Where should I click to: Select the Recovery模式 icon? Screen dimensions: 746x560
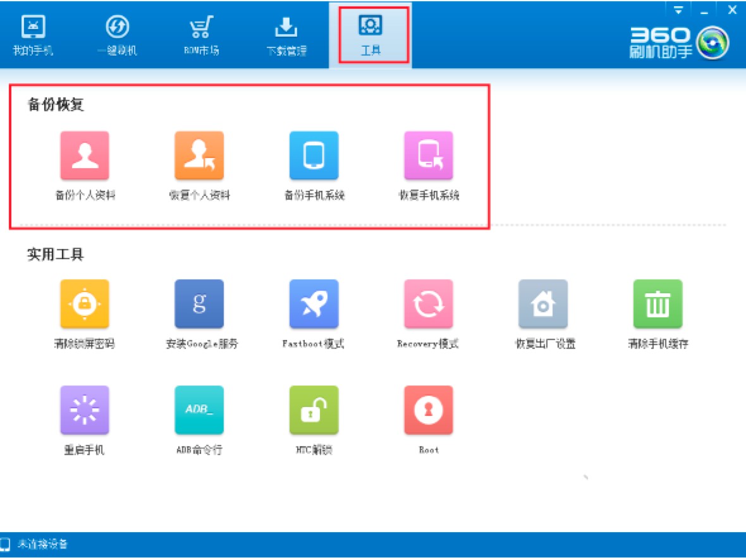click(429, 305)
